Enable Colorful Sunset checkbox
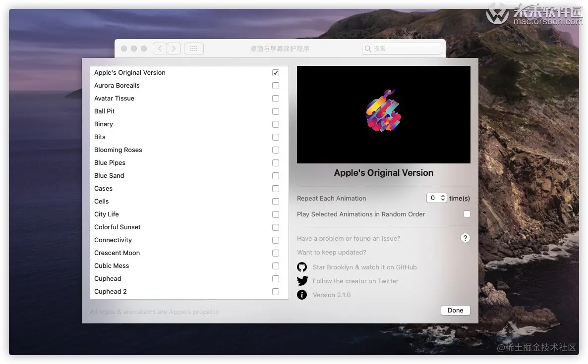The image size is (588, 364). (x=276, y=227)
